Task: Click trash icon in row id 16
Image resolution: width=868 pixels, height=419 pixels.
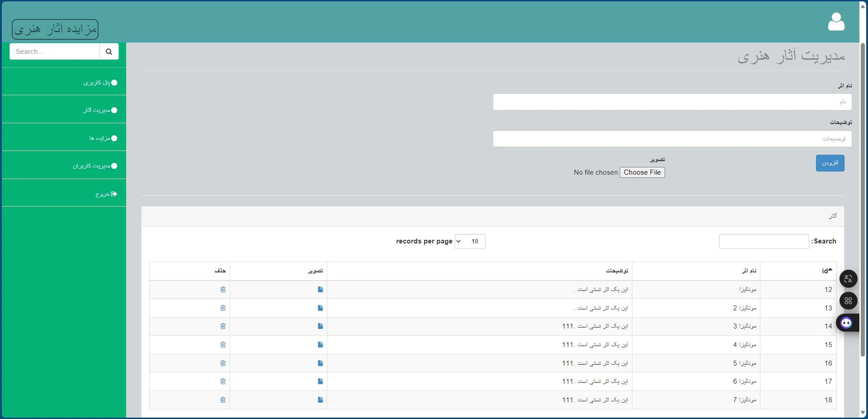Action: pyautogui.click(x=223, y=363)
